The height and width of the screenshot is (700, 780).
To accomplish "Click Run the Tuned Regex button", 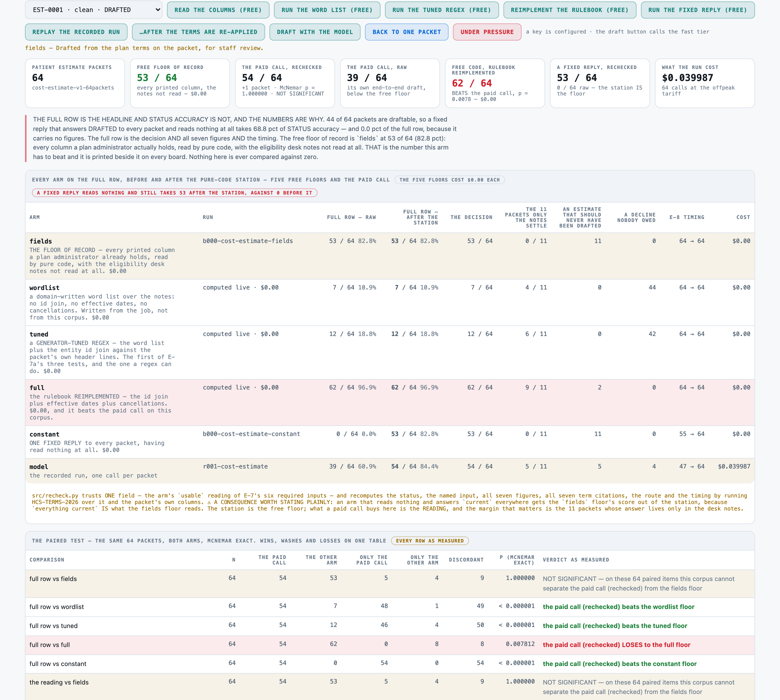I will point(441,10).
